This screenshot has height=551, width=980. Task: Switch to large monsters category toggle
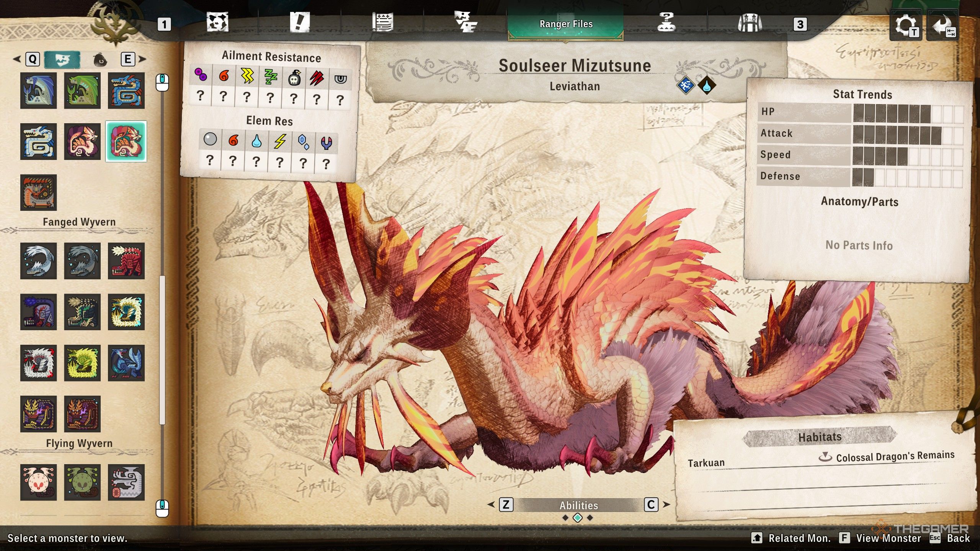[x=62, y=59]
